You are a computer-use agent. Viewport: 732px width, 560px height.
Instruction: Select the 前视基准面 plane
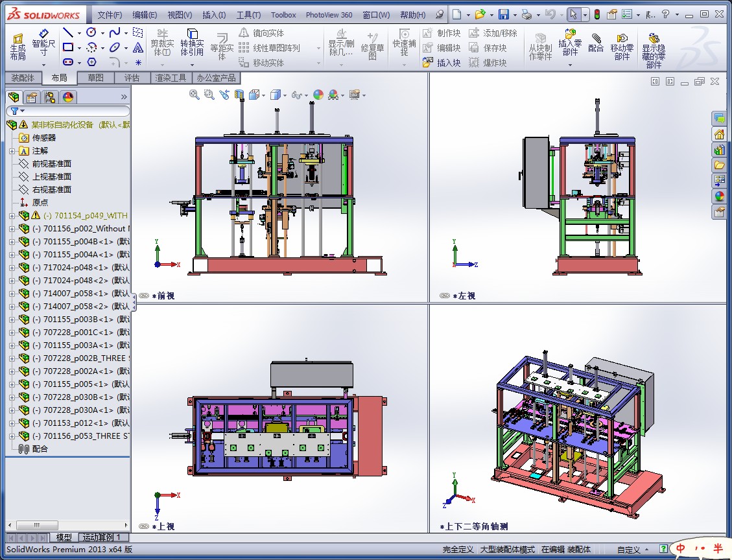tap(52, 164)
